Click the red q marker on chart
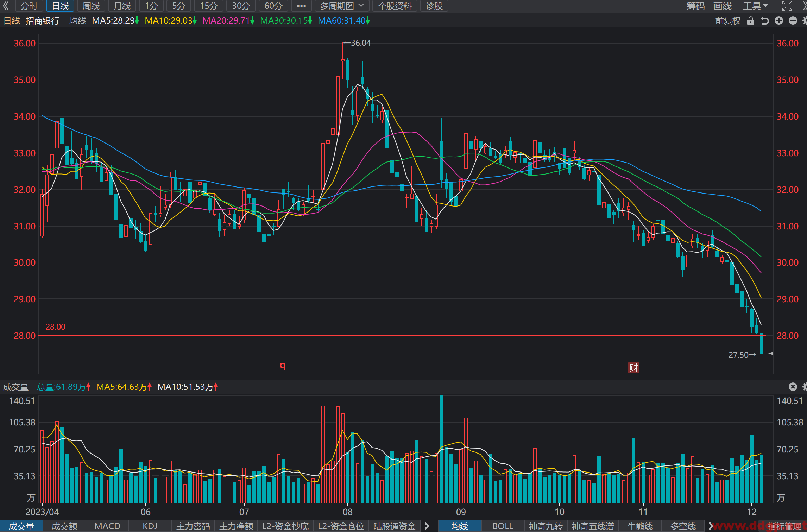 point(283,366)
